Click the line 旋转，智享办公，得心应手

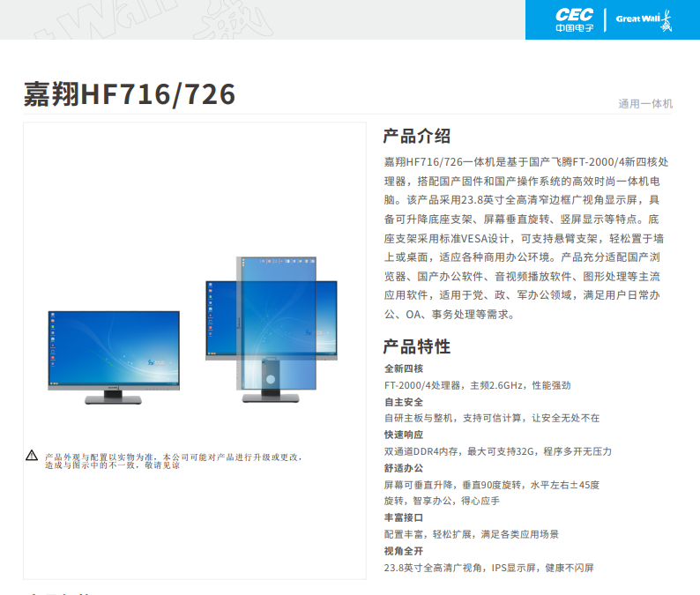pyautogui.click(x=442, y=501)
